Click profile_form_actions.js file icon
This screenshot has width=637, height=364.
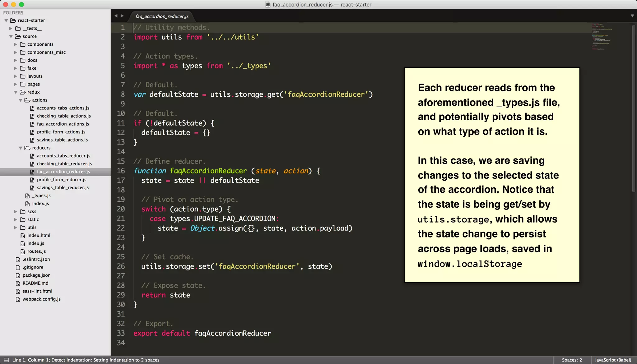(32, 132)
